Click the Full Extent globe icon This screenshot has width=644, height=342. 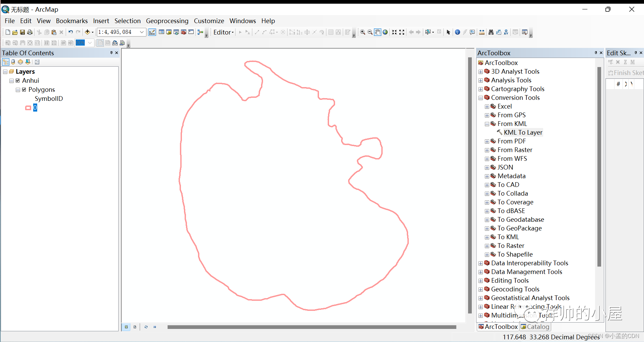385,32
